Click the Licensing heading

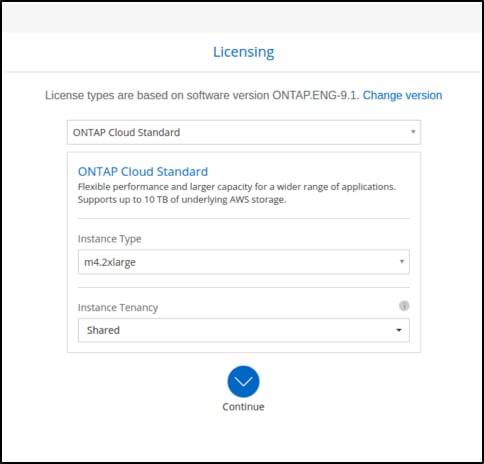(x=244, y=52)
